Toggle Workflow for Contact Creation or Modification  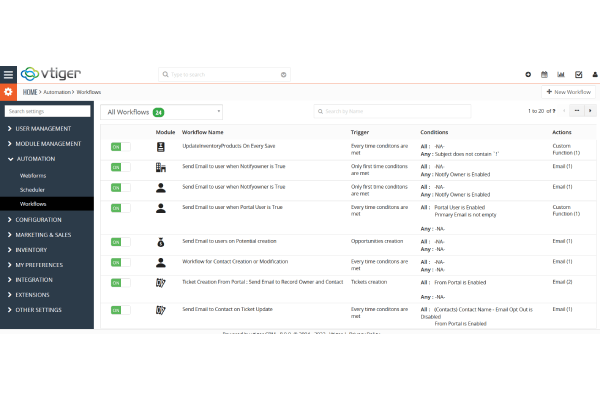[x=121, y=262]
